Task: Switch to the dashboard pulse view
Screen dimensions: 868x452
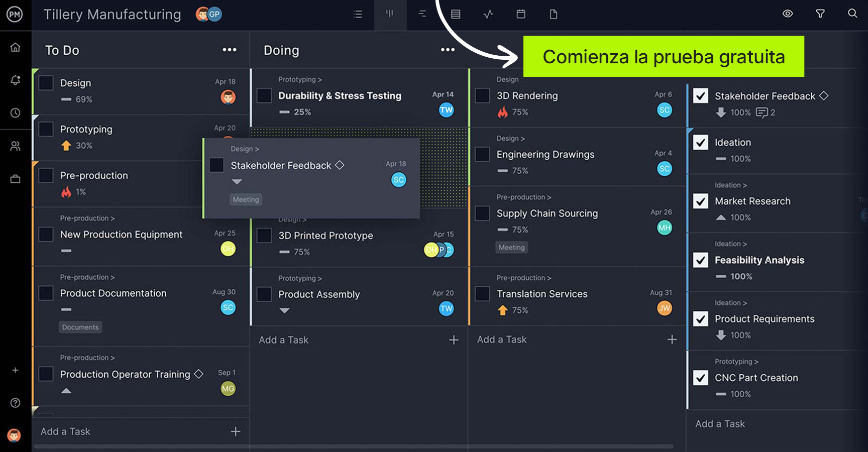Action: pos(488,14)
